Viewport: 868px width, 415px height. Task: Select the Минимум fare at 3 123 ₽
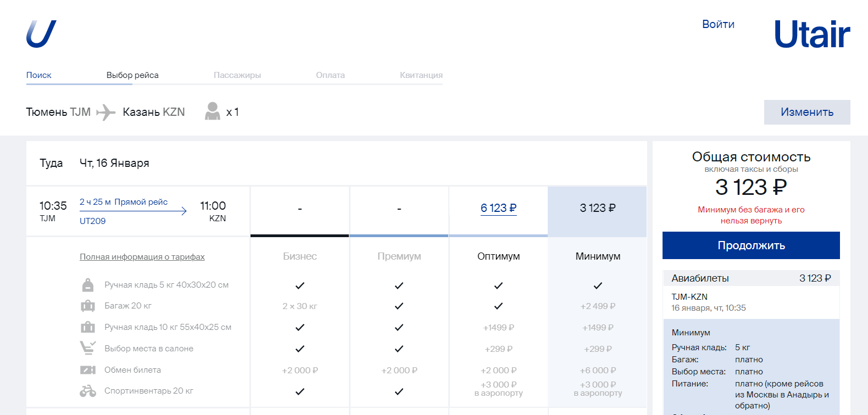[598, 208]
